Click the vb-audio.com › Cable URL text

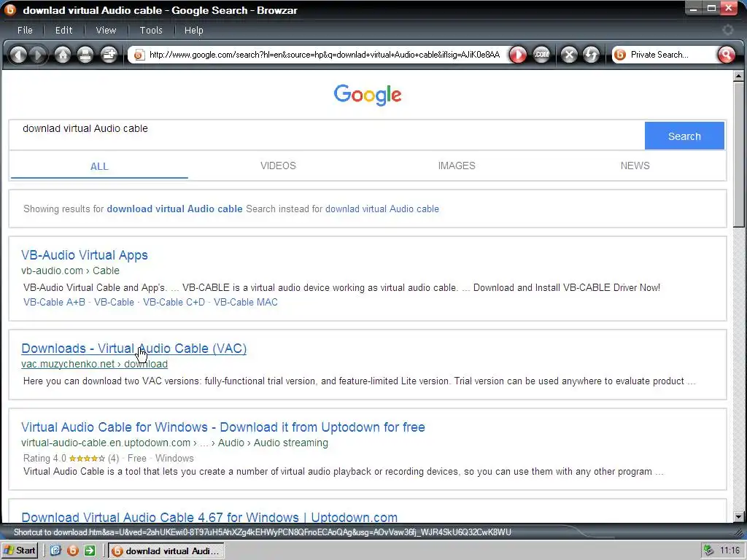click(70, 271)
